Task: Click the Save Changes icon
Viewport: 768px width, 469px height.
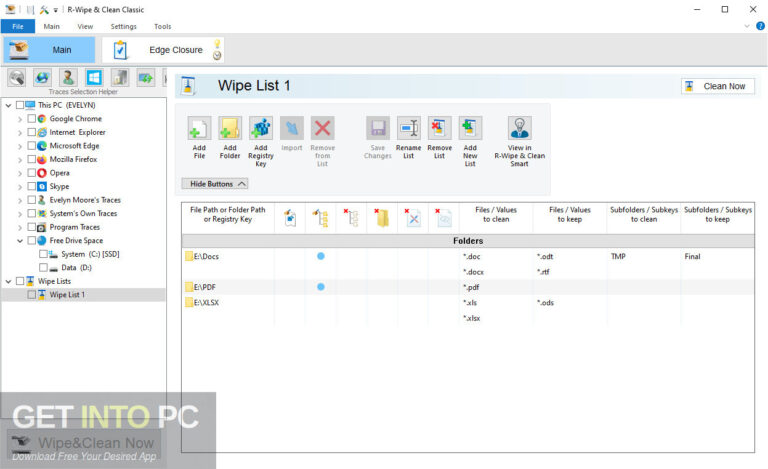Action: tap(378, 128)
